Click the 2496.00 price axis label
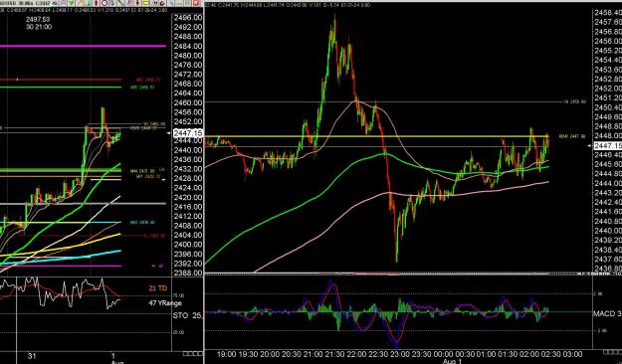Image resolution: width=622 pixels, height=364 pixels. pyautogui.click(x=188, y=18)
